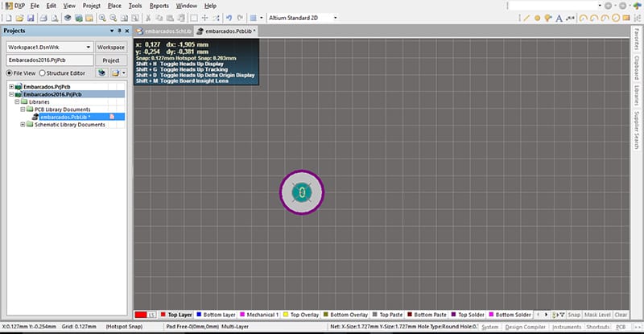Select the Structure Editor radio button
The height and width of the screenshot is (334, 644).
click(42, 72)
